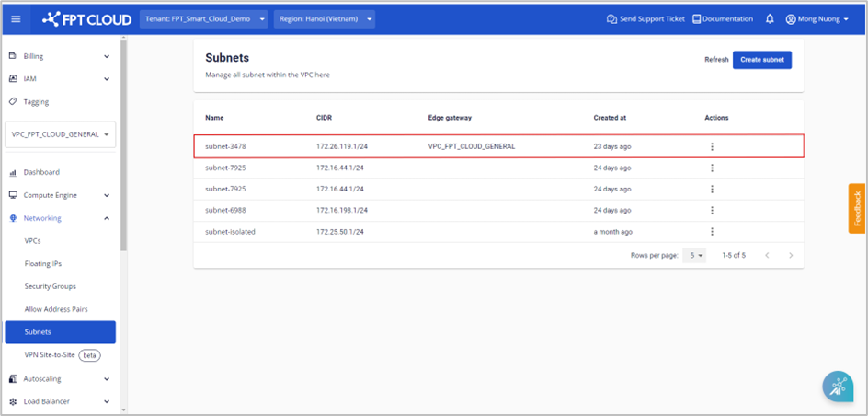The height and width of the screenshot is (416, 868).
Task: Click the Refresh button
Action: [x=716, y=59]
